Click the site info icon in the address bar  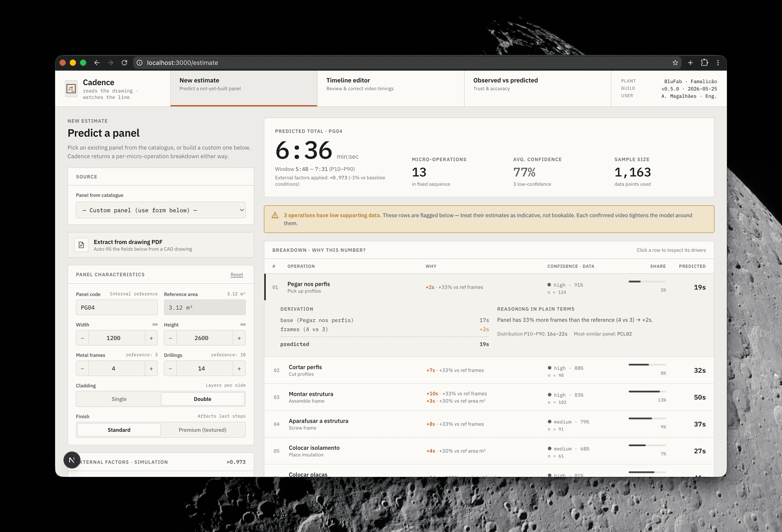click(140, 63)
